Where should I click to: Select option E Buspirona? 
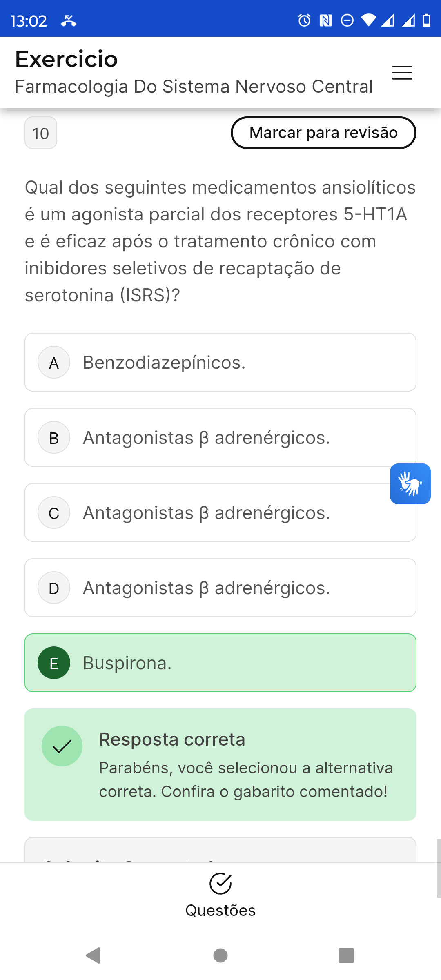pyautogui.click(x=220, y=663)
